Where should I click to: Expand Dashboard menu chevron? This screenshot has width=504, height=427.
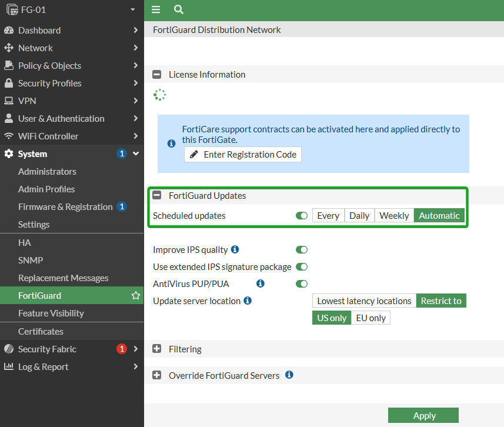tap(136, 30)
